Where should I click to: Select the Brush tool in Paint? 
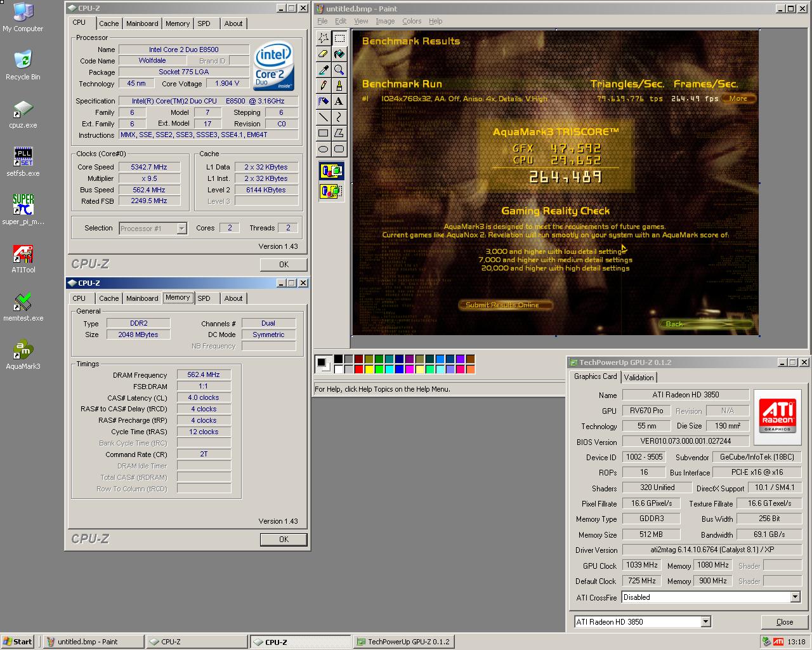pos(339,85)
